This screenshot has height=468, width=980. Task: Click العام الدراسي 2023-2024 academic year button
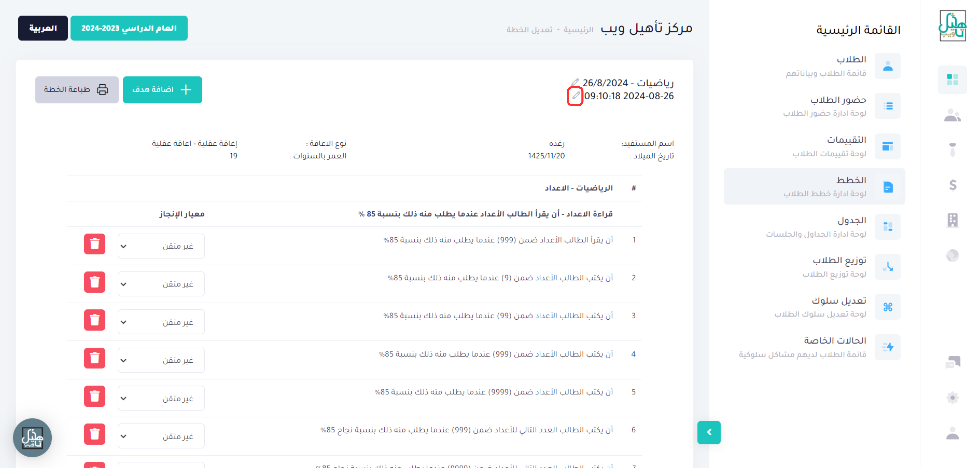click(x=129, y=28)
